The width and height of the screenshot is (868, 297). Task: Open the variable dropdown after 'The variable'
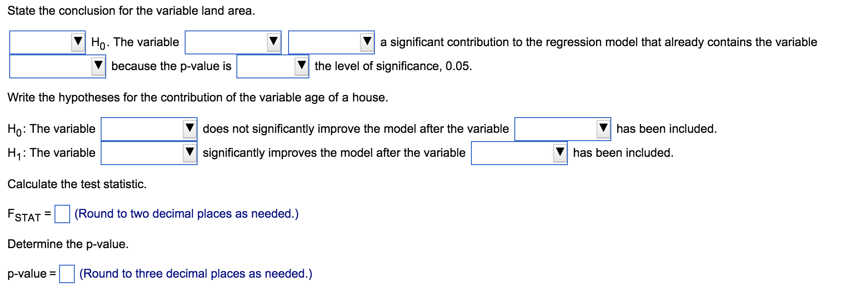[231, 42]
